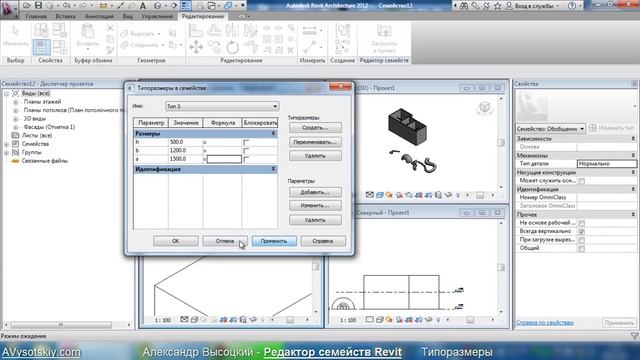Click the Изменить... button under Параметры
The height and width of the screenshot is (360, 640).
click(315, 205)
